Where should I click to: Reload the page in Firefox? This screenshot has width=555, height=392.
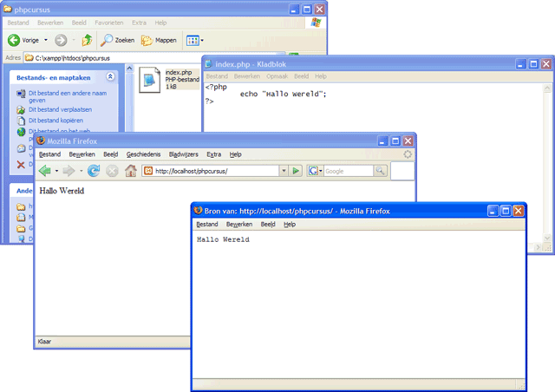pos(94,171)
